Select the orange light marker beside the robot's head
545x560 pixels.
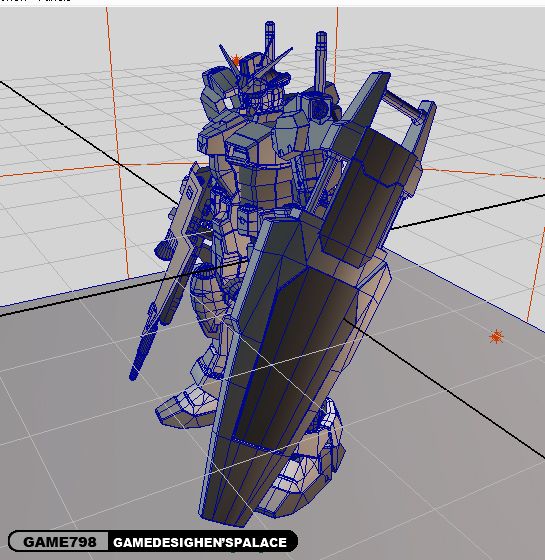tap(236, 60)
